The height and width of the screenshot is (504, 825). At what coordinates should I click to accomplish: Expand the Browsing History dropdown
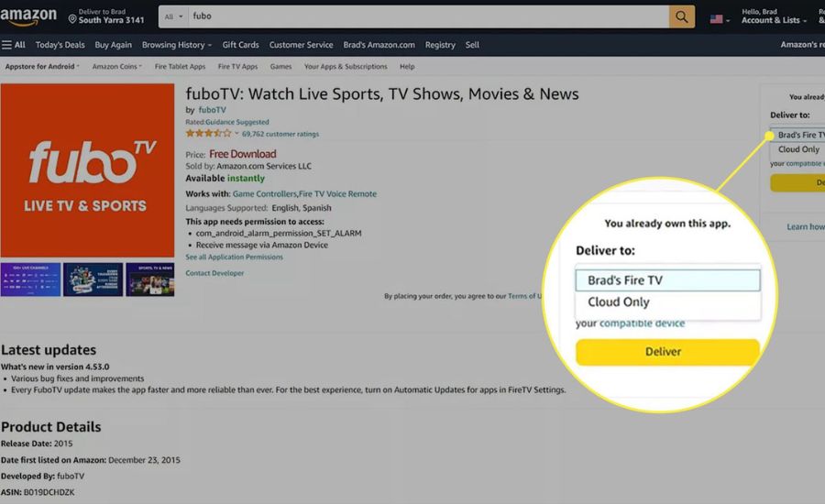[177, 45]
